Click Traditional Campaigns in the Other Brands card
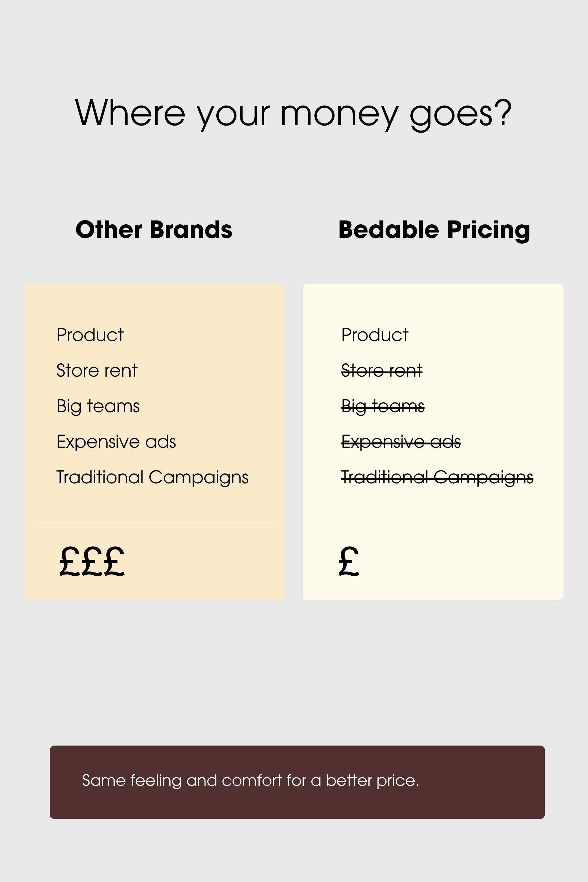The height and width of the screenshot is (882, 588). [153, 478]
